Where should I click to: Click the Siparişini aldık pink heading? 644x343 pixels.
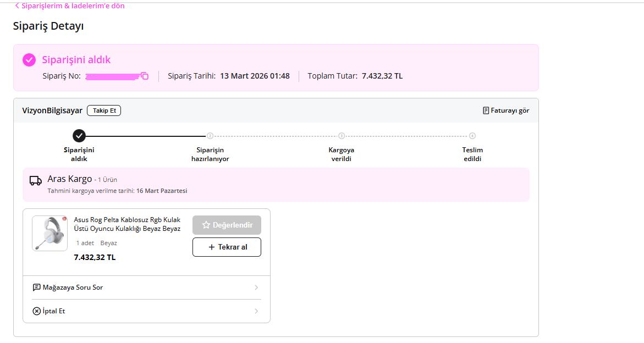76,60
